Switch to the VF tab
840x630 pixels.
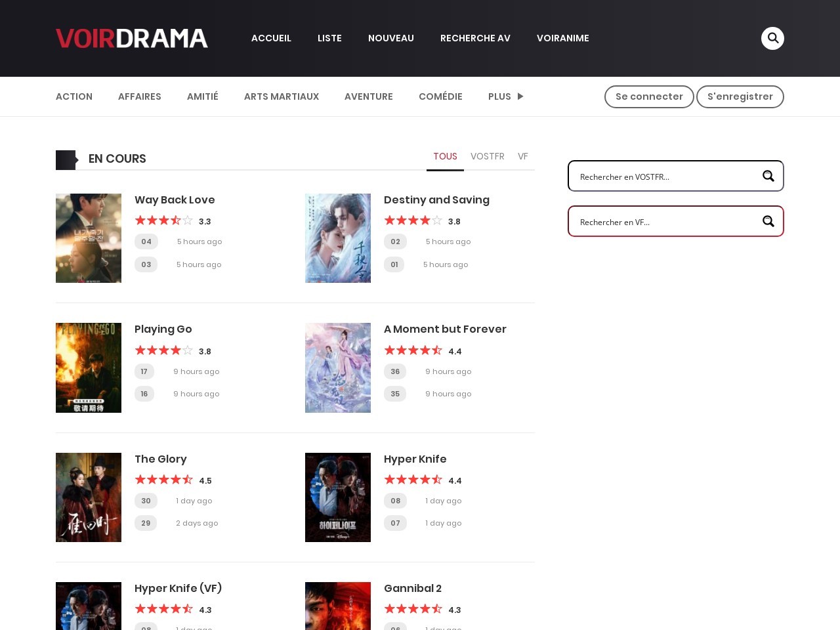(x=523, y=157)
